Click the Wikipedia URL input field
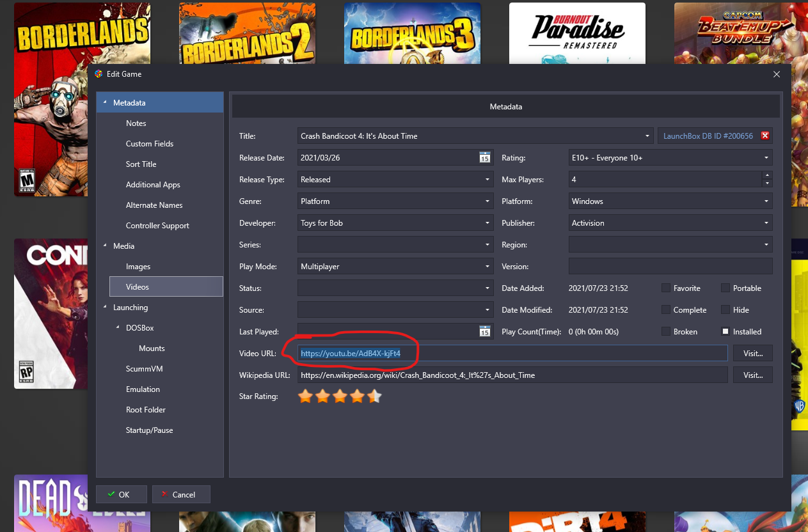Viewport: 808px width, 532px height. (512, 375)
